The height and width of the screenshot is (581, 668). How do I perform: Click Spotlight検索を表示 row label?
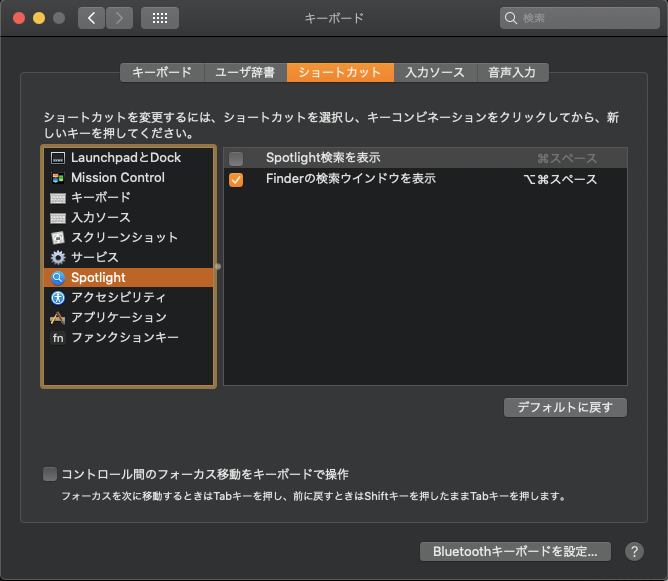pyautogui.click(x=323, y=158)
